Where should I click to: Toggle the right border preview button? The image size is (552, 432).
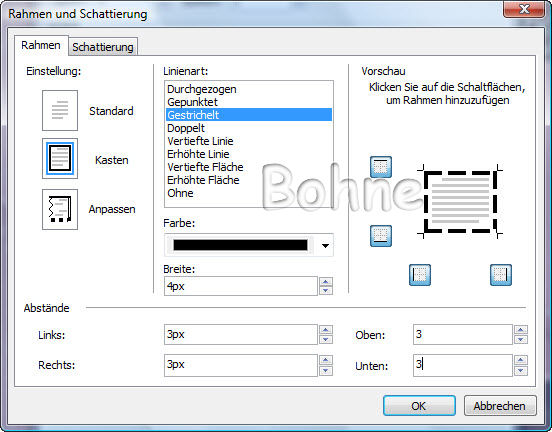coord(501,275)
